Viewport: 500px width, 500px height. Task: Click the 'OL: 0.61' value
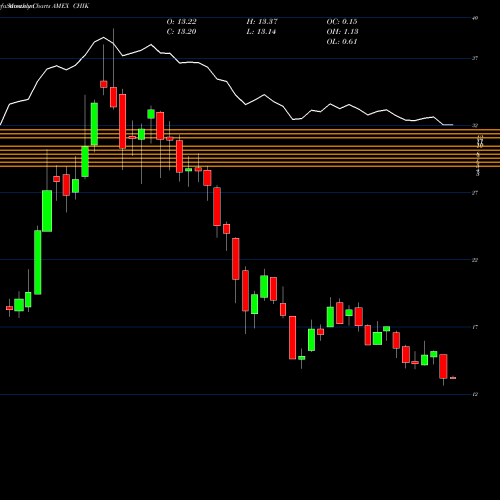(x=342, y=42)
